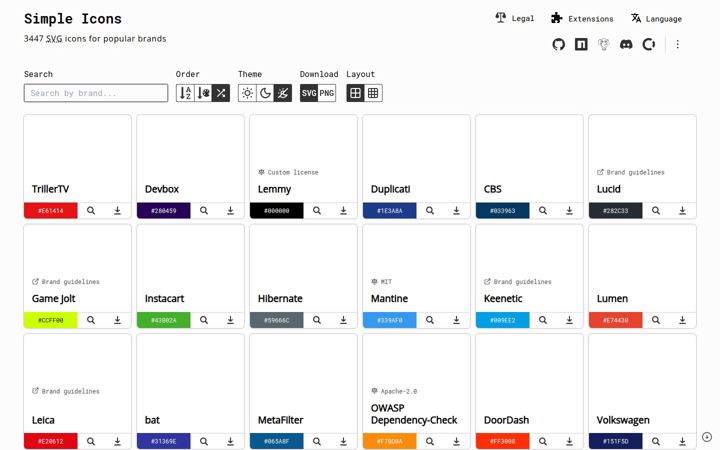The width and height of the screenshot is (720, 450).
Task: View DoorDash icon details via magnifier
Action: (x=543, y=441)
